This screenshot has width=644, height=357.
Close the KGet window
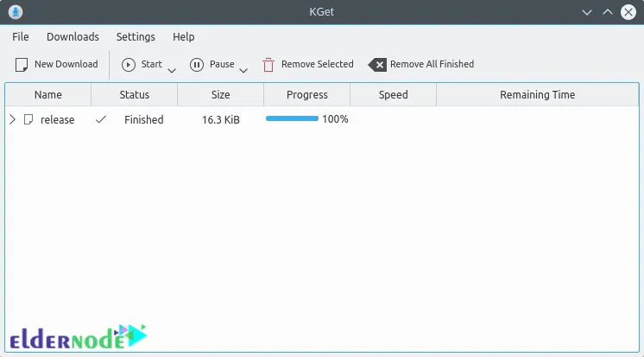tap(628, 12)
